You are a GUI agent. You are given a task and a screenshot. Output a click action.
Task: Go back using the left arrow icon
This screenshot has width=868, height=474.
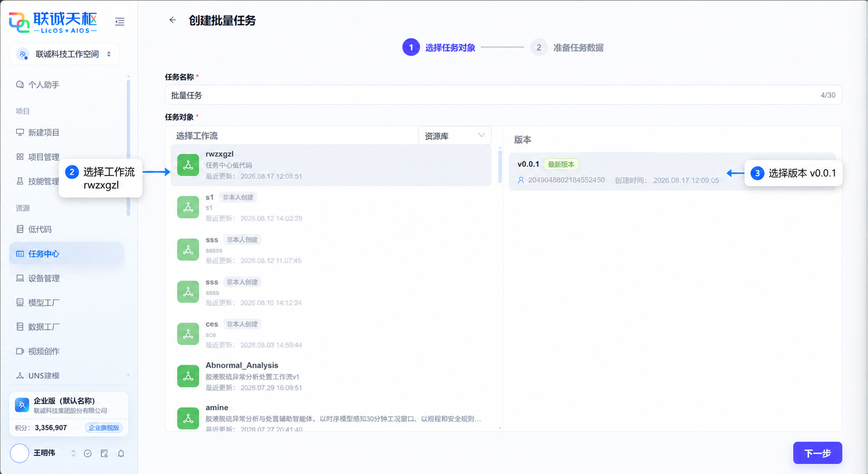click(x=172, y=20)
